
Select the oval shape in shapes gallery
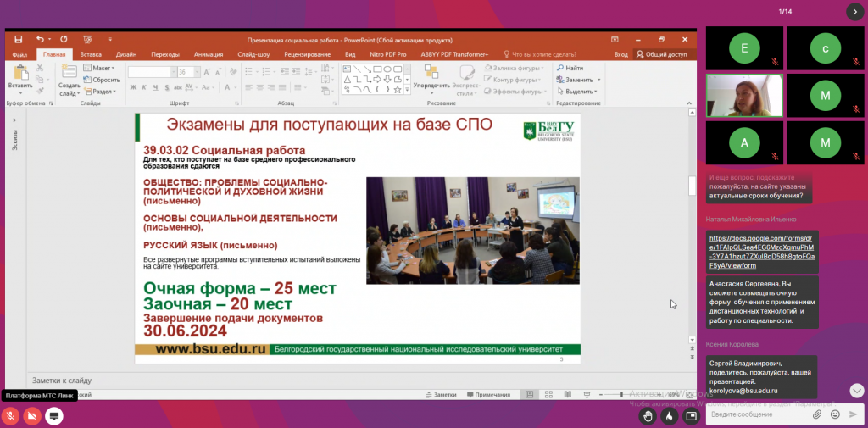pyautogui.click(x=387, y=69)
